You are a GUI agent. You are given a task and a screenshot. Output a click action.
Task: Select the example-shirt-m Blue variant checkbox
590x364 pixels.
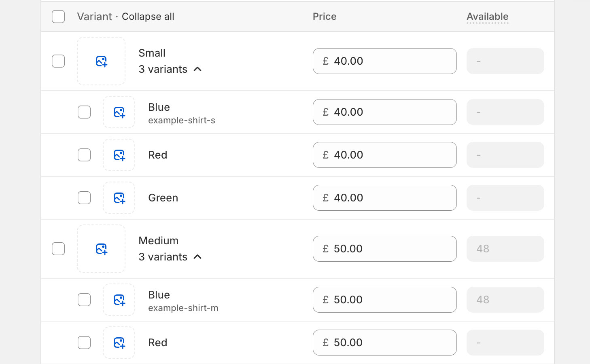point(84,300)
